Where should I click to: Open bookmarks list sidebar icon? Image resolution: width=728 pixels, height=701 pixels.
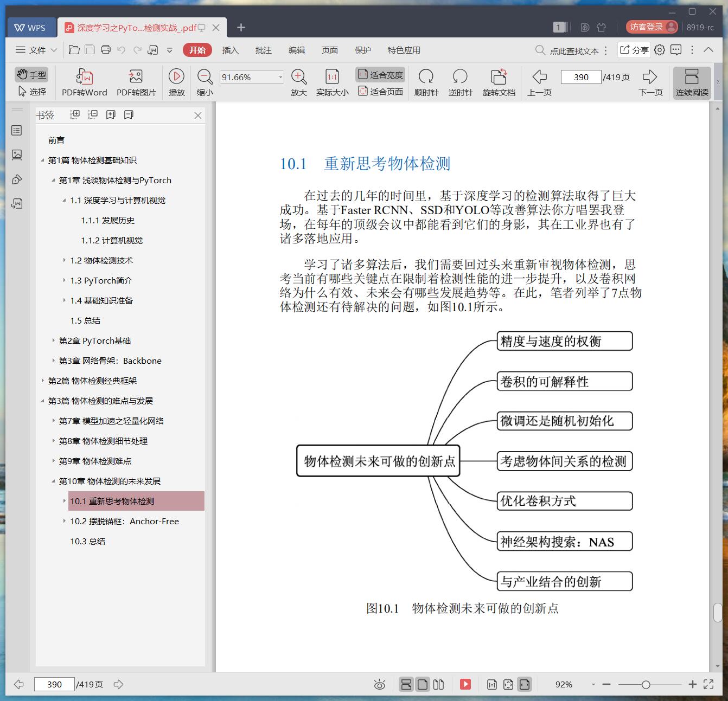[x=17, y=130]
